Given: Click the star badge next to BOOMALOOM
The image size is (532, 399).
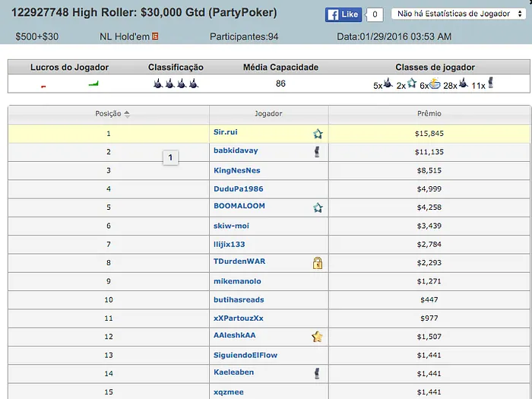Looking at the screenshot, I should pyautogui.click(x=318, y=207).
